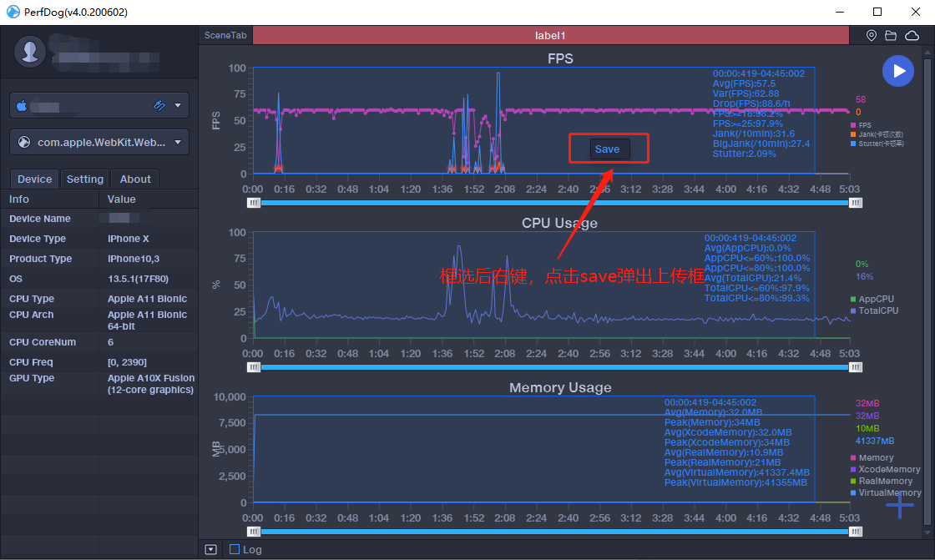Select the Device Type row value iPhone X
Screen dimensions: 935x560
[129, 239]
